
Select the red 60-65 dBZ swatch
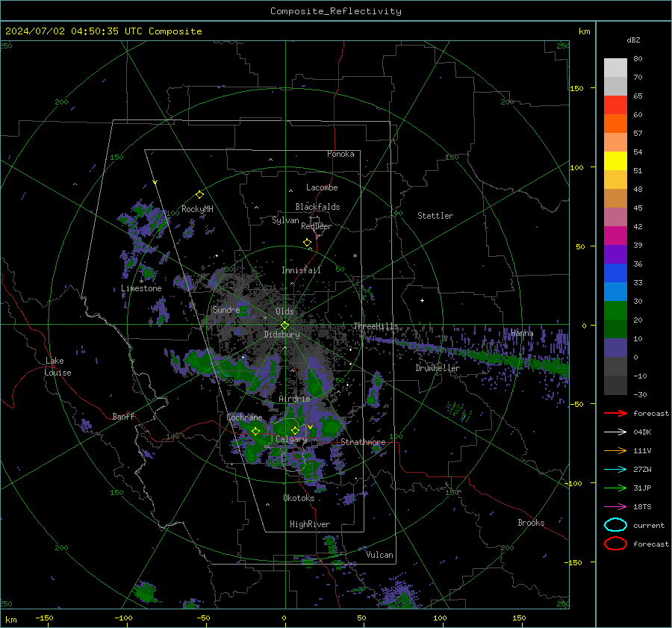615,105
